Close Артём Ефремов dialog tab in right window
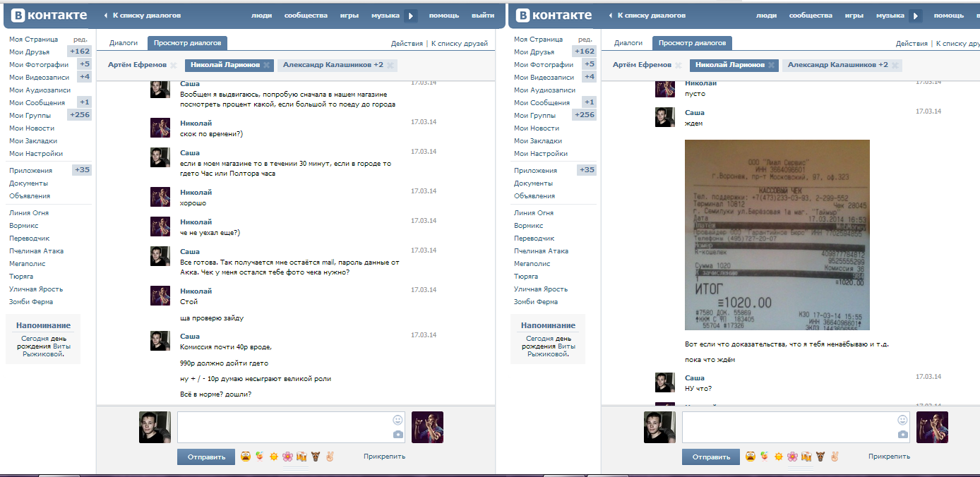 point(678,66)
